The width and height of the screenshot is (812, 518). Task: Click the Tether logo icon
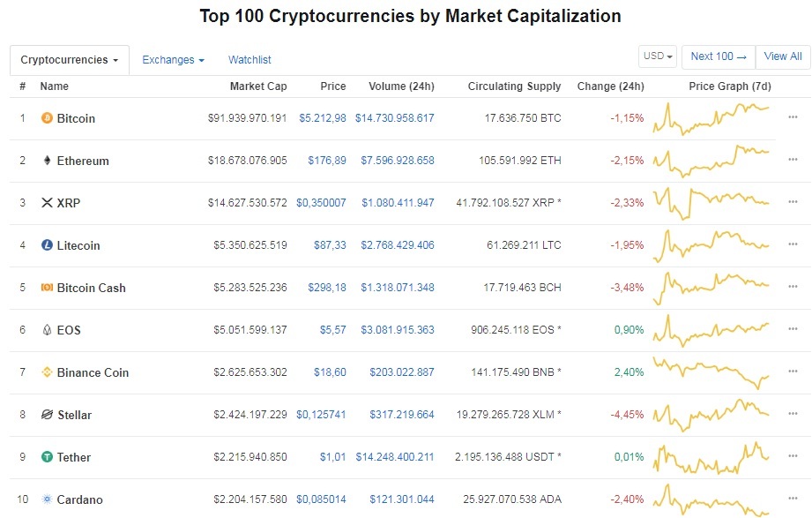(47, 457)
